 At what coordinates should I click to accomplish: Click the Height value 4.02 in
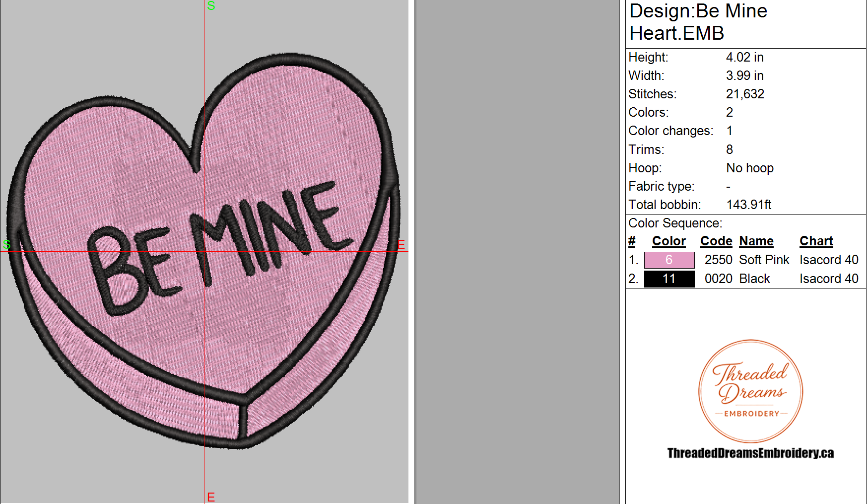coord(744,57)
